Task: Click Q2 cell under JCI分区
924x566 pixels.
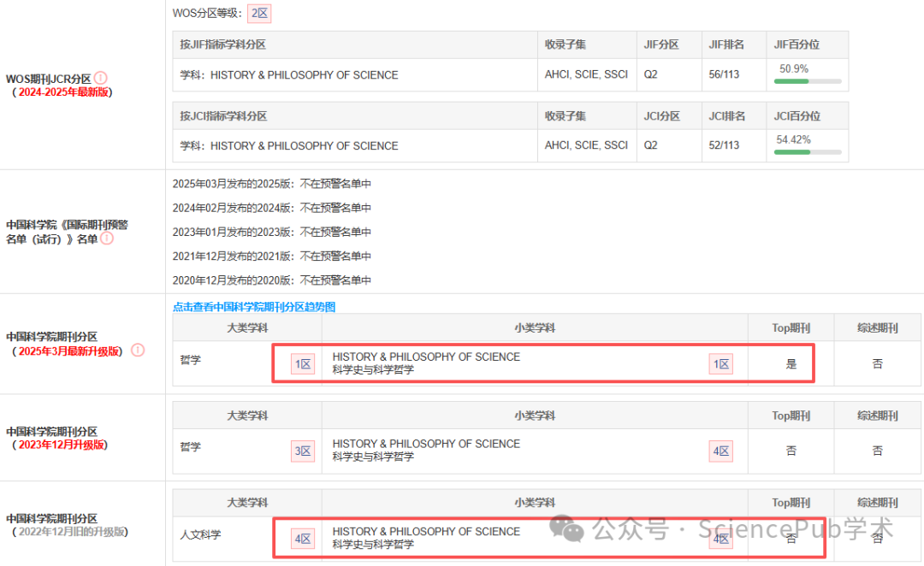Action: click(650, 144)
